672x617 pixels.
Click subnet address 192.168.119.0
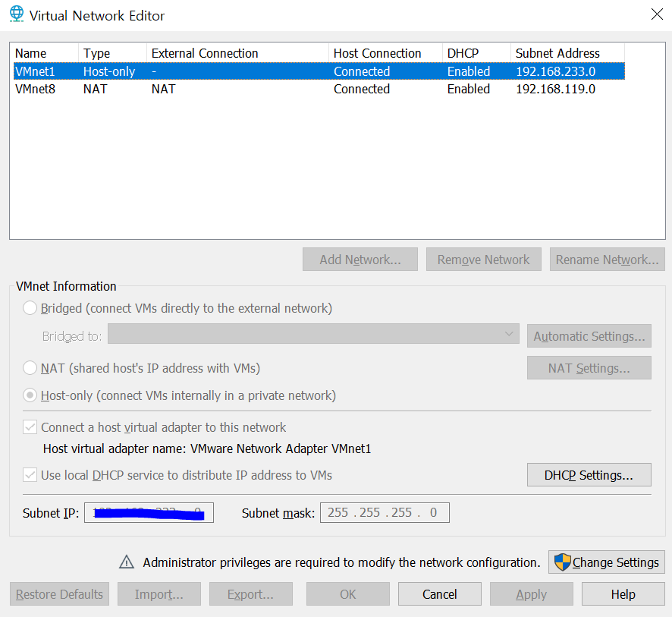(555, 89)
